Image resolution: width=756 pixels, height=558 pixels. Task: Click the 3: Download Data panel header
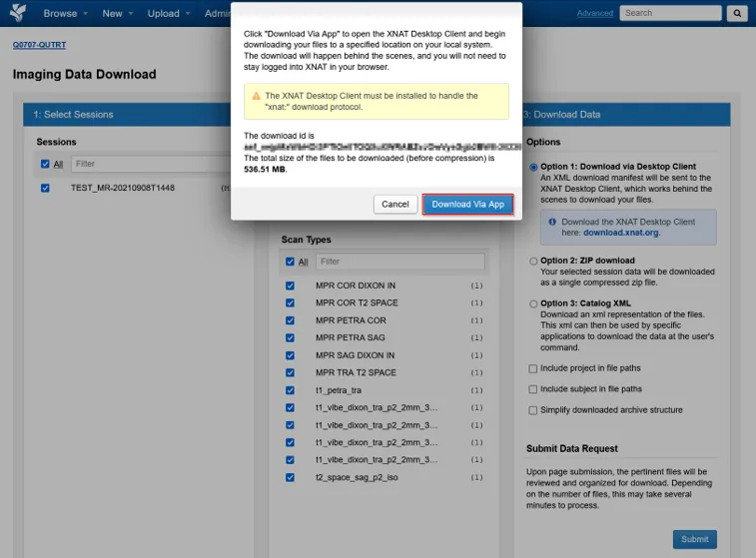point(626,115)
